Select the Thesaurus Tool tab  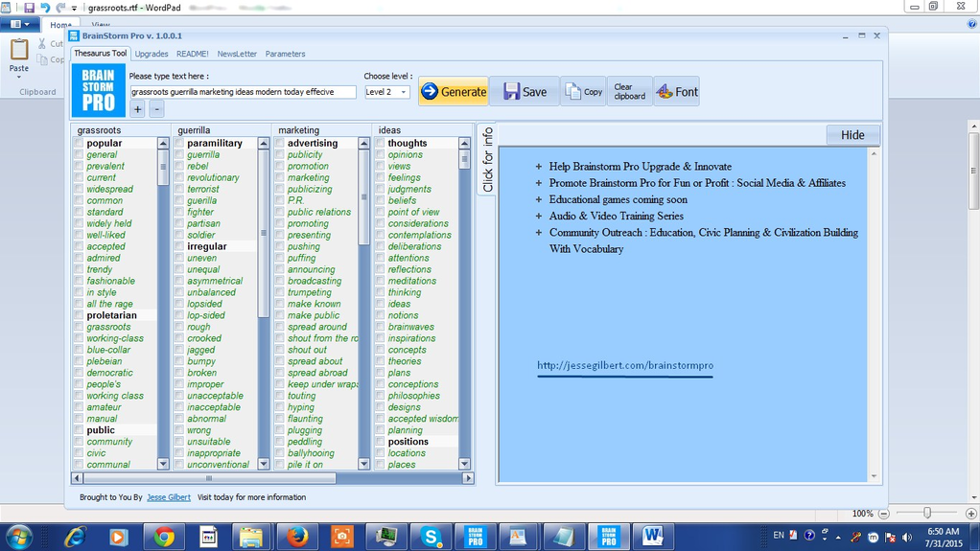[100, 53]
